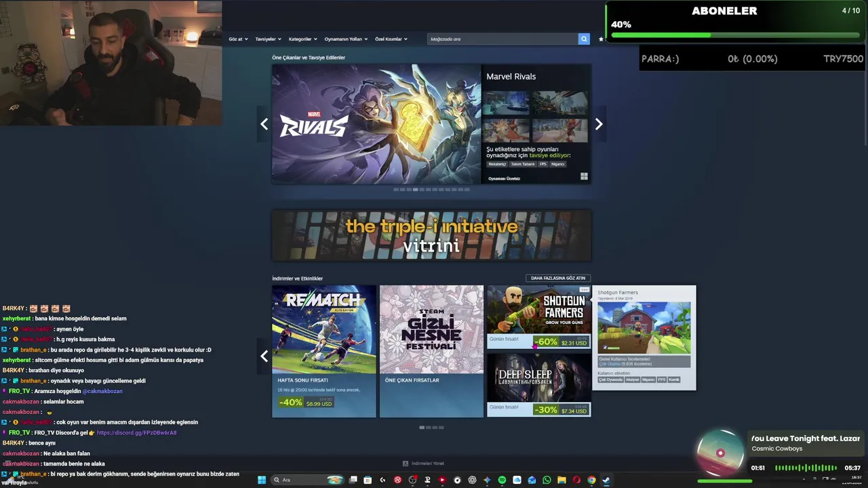Select the Aksiyon tag in Shotgun Farmers popup
This screenshot has width=868, height=488.
[x=632, y=380]
